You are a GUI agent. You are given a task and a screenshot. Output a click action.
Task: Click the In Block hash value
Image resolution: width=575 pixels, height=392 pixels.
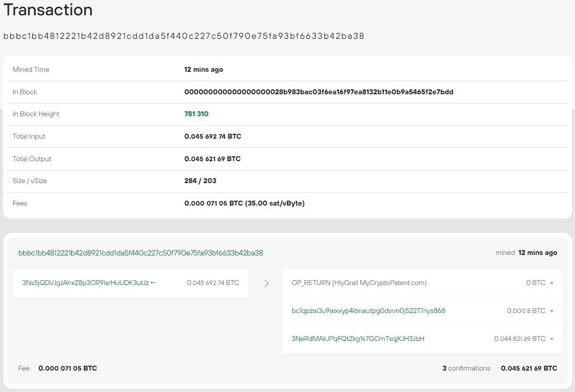pyautogui.click(x=319, y=92)
